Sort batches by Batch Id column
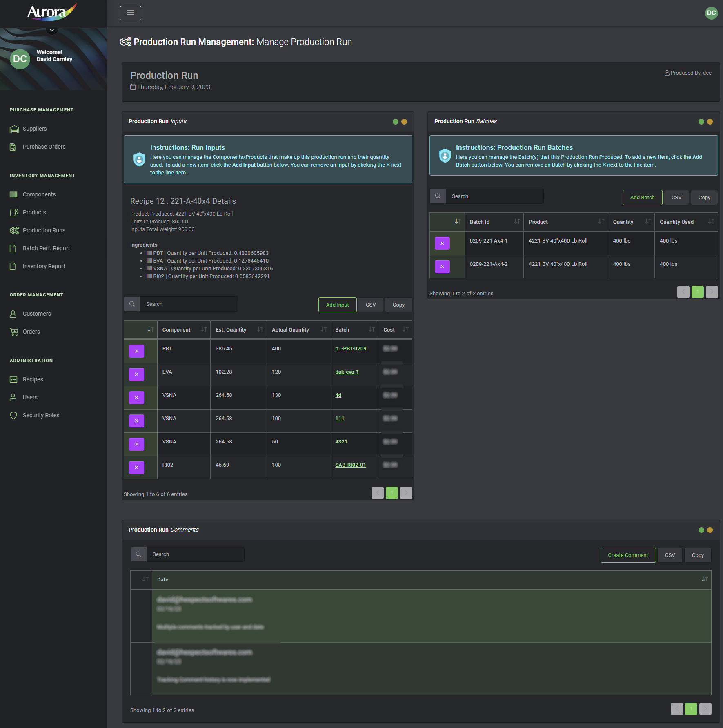Viewport: 723px width, 728px height. click(x=494, y=222)
